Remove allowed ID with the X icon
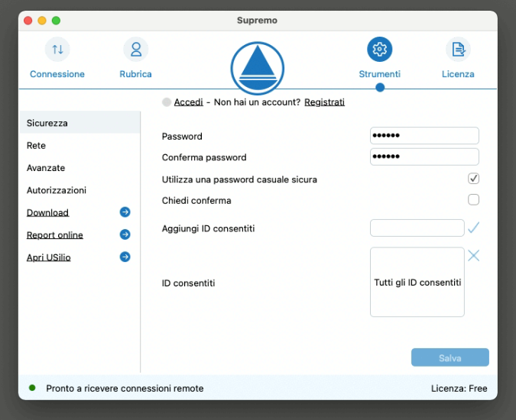The height and width of the screenshot is (420, 516). pyautogui.click(x=473, y=255)
